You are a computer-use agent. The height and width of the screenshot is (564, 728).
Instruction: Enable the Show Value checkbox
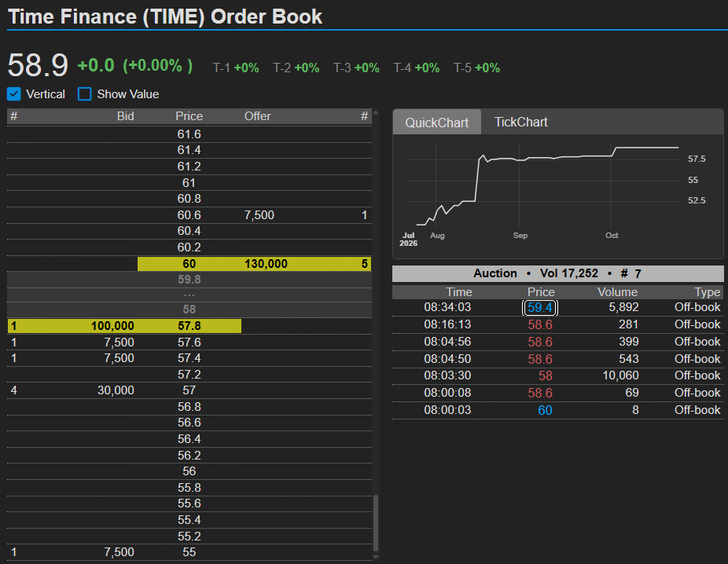84,94
